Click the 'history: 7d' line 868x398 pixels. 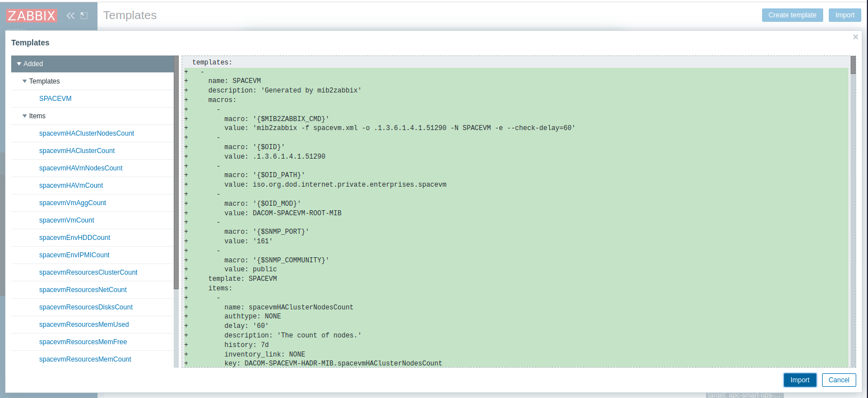246,345
